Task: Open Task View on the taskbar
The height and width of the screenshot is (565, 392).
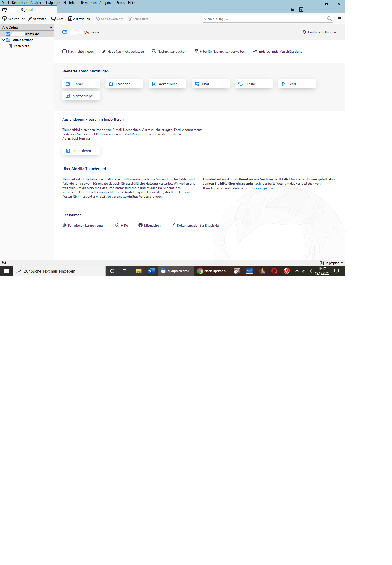Action: coord(125,271)
